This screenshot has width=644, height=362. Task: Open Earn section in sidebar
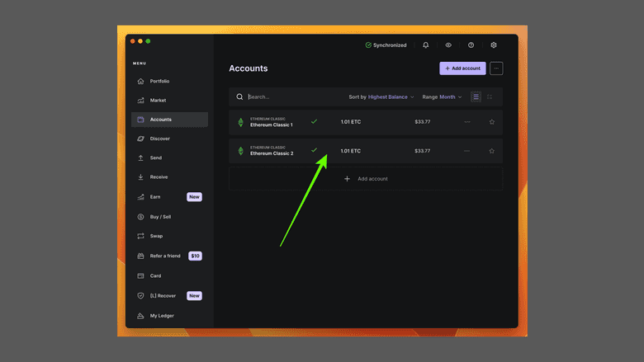(155, 197)
